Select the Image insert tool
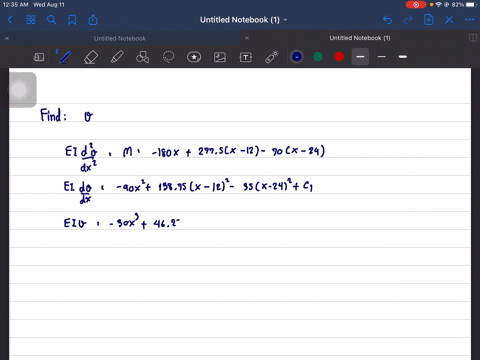 point(220,57)
